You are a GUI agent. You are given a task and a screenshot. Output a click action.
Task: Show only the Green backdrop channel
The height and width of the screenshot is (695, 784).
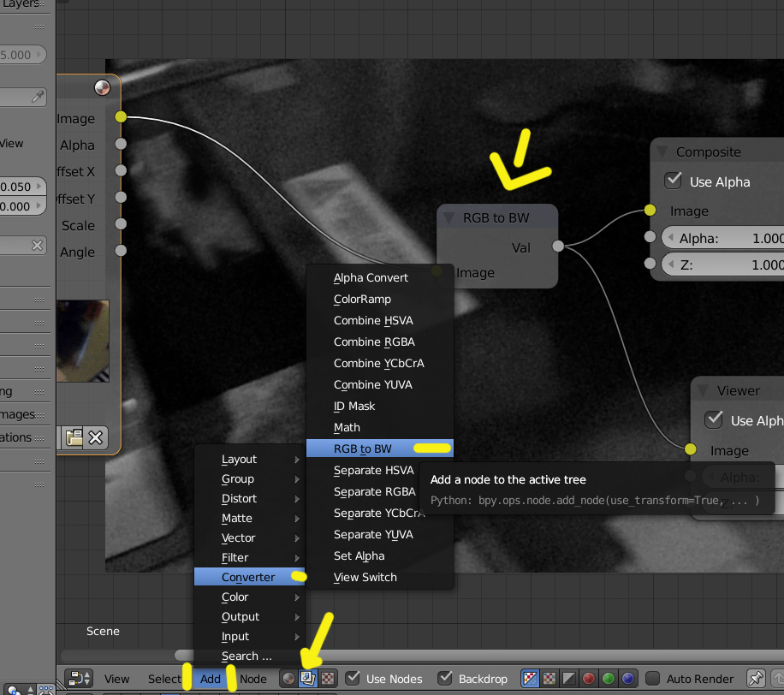click(608, 679)
